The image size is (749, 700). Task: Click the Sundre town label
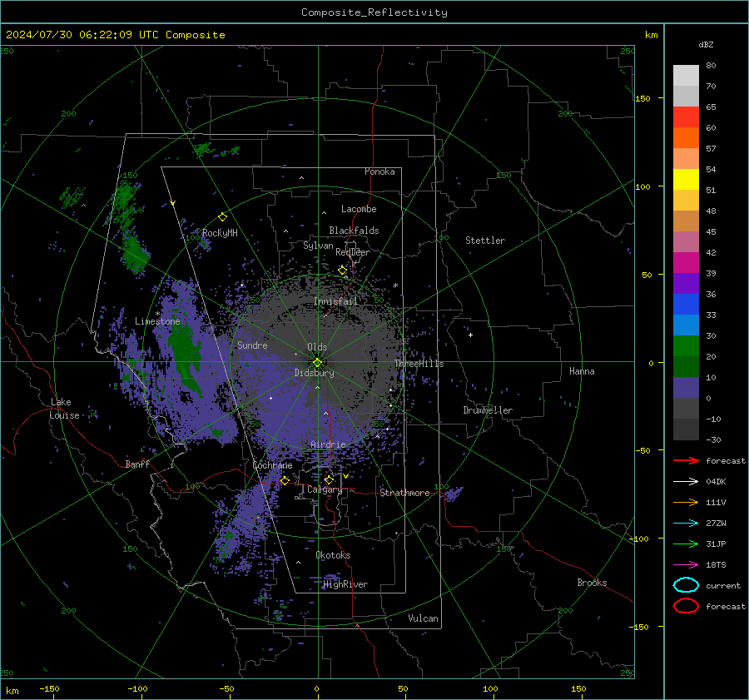[253, 345]
